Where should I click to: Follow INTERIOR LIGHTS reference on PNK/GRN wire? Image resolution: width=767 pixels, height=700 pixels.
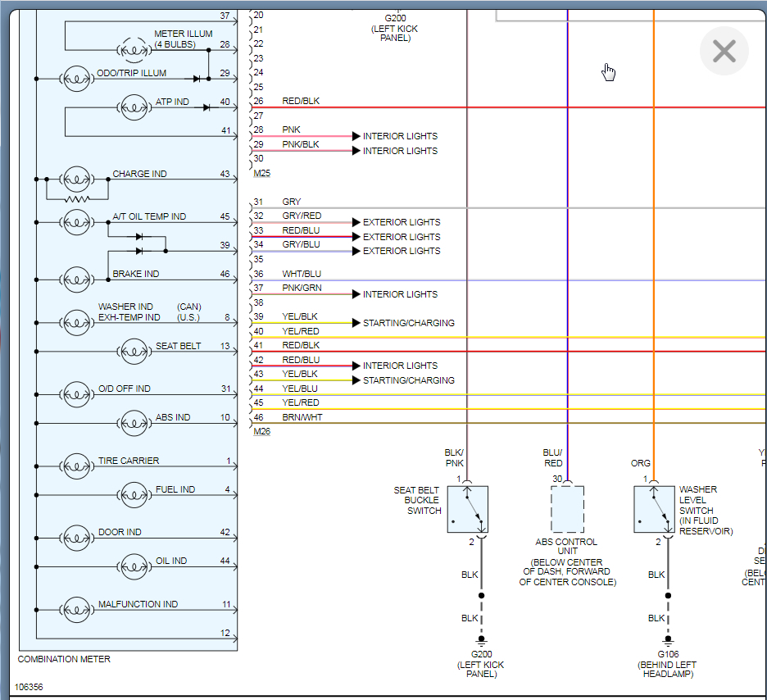pyautogui.click(x=400, y=294)
